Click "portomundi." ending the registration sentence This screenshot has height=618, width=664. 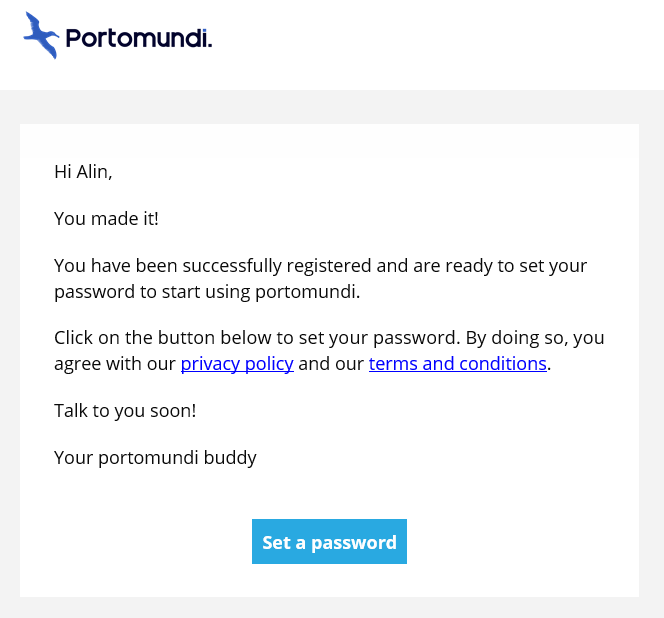308,292
